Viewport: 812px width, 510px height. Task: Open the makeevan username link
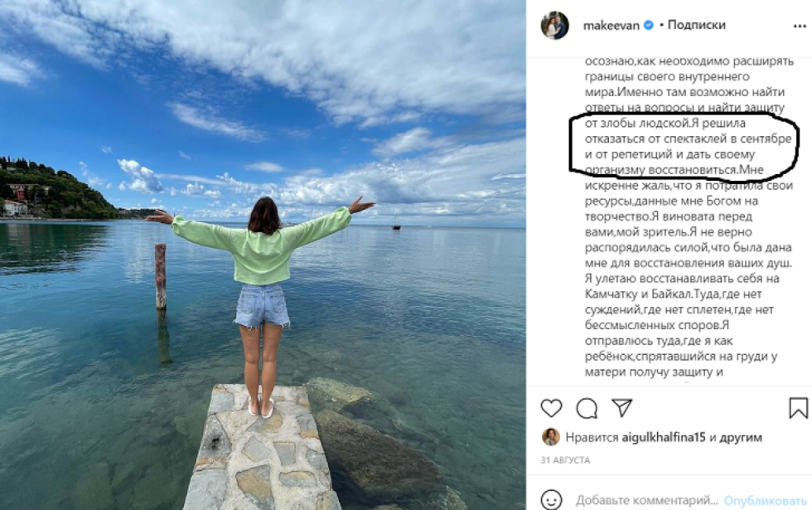pyautogui.click(x=612, y=26)
